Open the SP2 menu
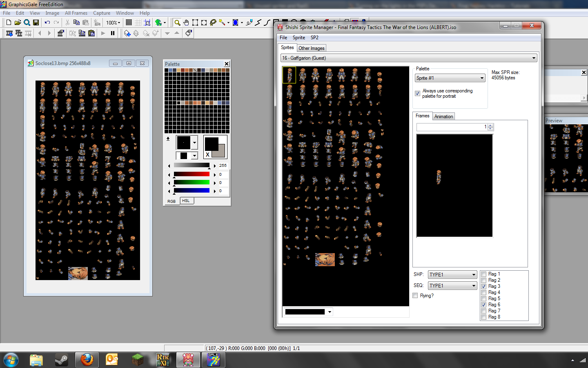 click(314, 38)
